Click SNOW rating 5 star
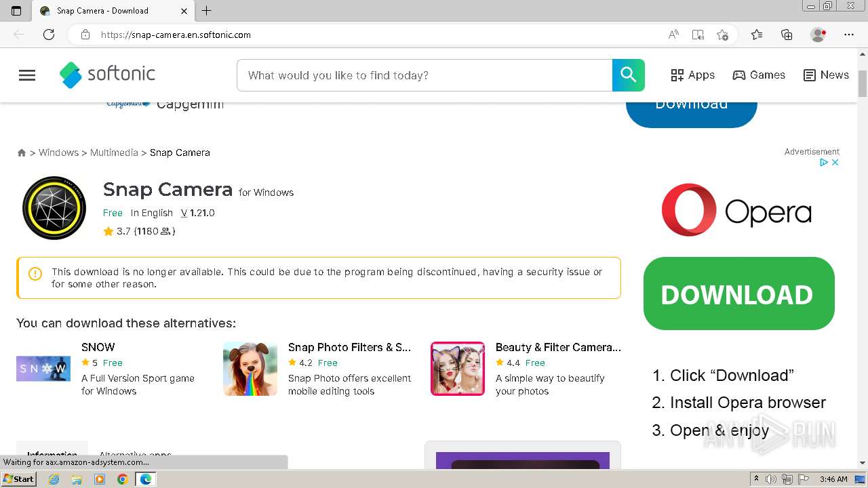The image size is (868, 488). pyautogui.click(x=90, y=363)
